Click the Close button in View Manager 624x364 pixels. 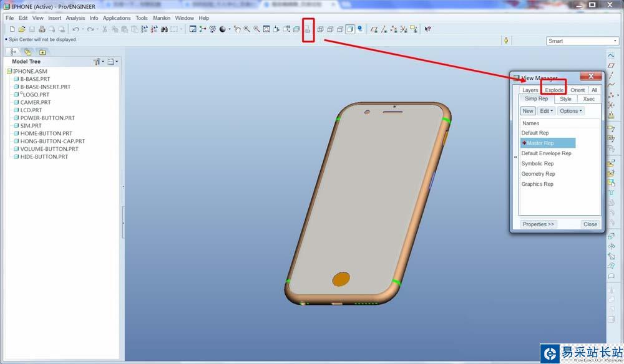(x=590, y=224)
